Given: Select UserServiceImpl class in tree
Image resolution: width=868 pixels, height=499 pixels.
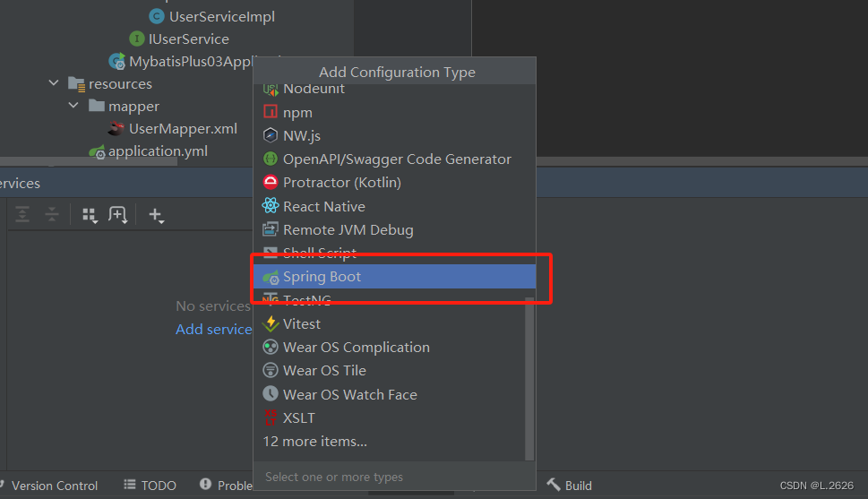Looking at the screenshot, I should tap(221, 17).
